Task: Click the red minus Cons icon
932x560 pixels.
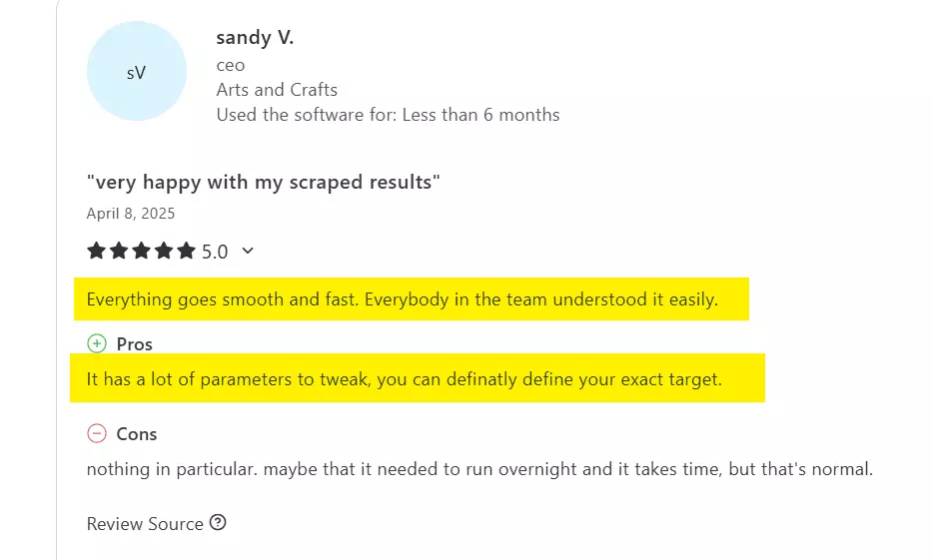Action: [97, 433]
